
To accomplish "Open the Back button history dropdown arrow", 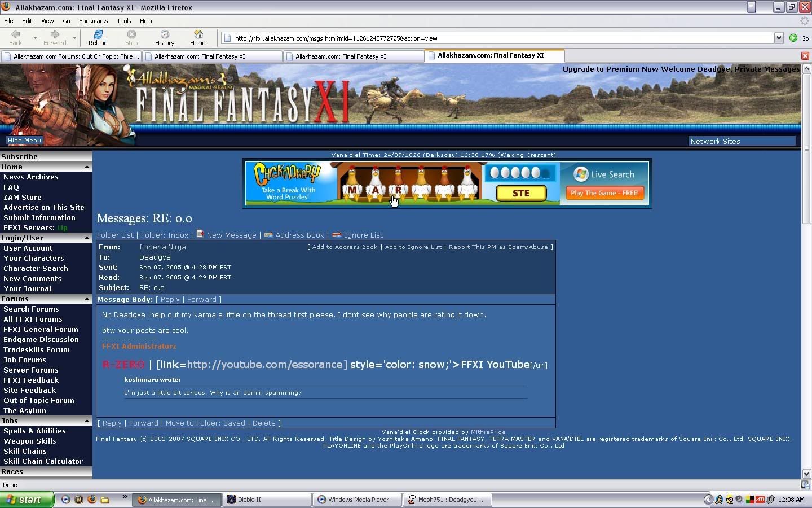I will [x=35, y=38].
